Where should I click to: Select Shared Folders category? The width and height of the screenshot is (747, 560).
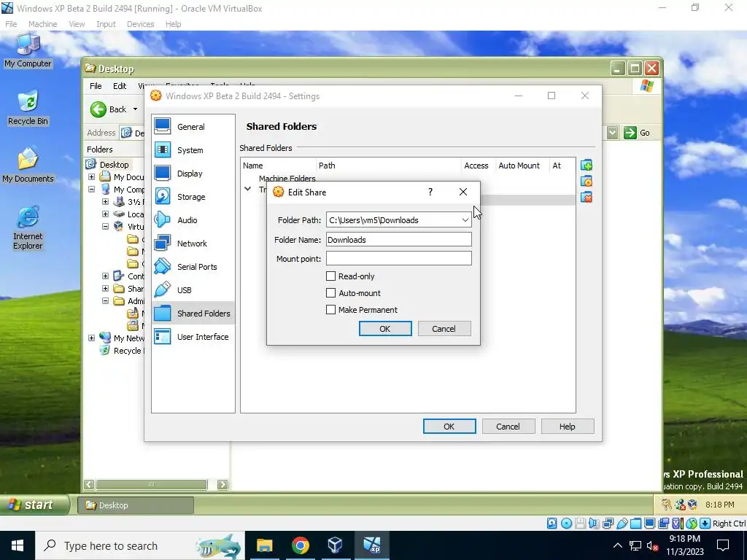[x=193, y=314]
